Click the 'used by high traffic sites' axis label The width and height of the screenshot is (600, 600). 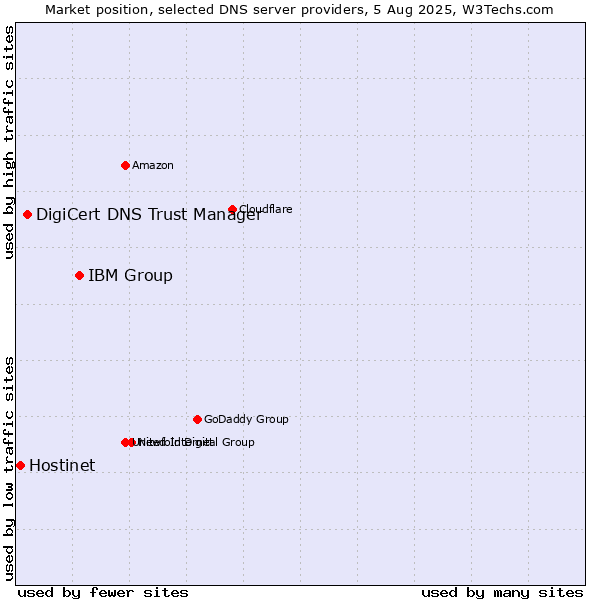point(9,142)
